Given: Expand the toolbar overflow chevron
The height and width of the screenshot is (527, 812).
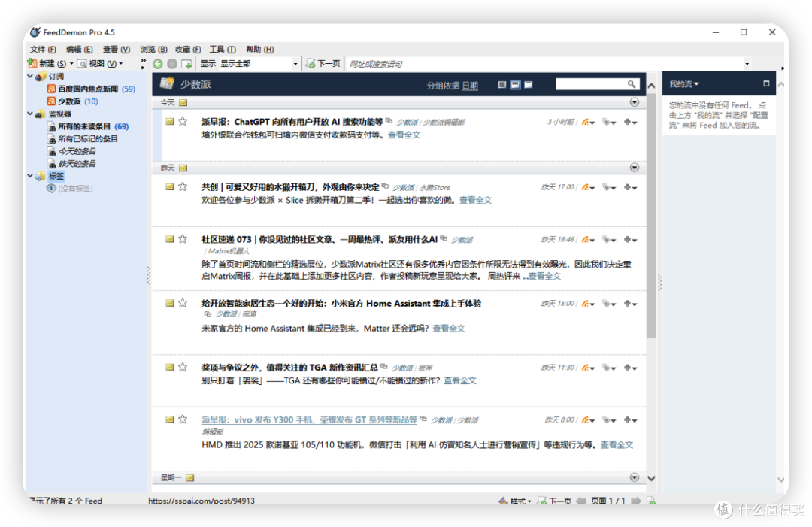Looking at the screenshot, I should [144, 61].
